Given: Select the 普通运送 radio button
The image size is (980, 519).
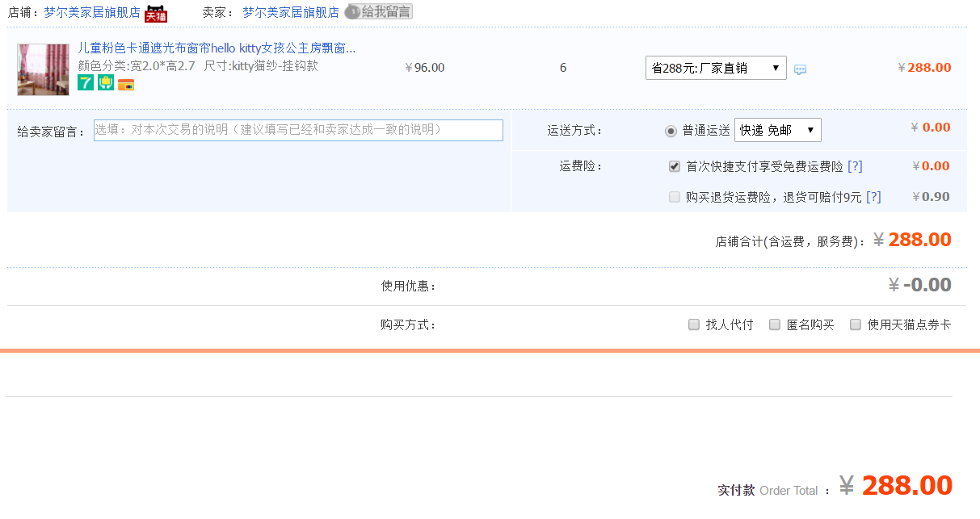Looking at the screenshot, I should [x=671, y=131].
